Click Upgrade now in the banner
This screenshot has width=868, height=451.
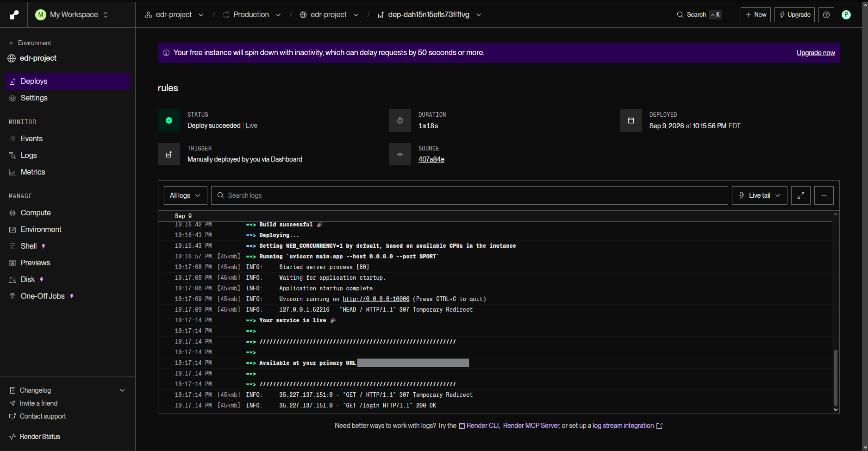816,53
